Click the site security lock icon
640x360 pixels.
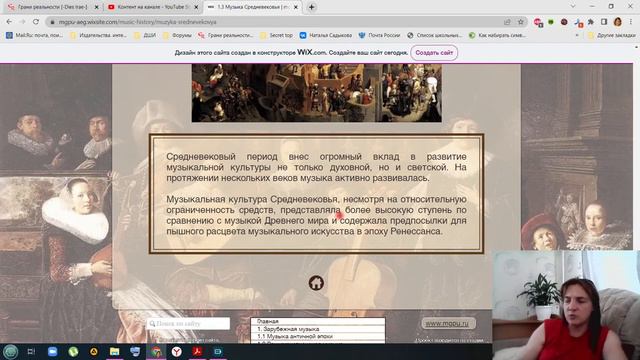coord(52,22)
